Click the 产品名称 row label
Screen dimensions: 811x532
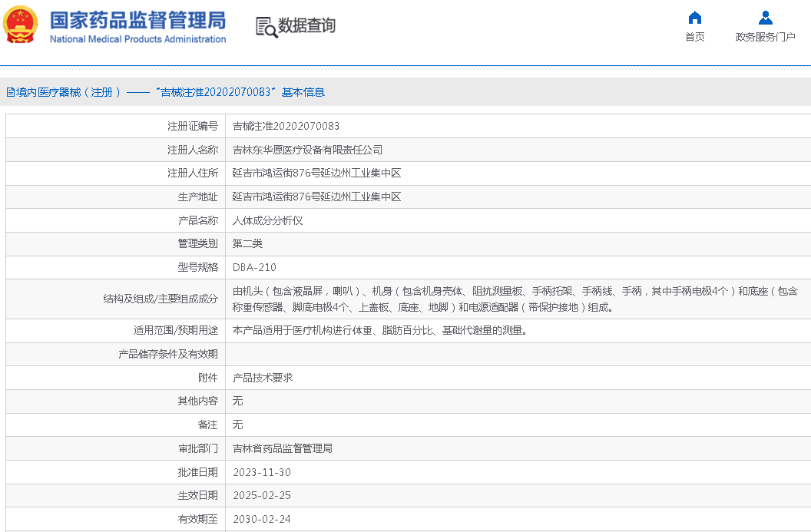coord(197,221)
